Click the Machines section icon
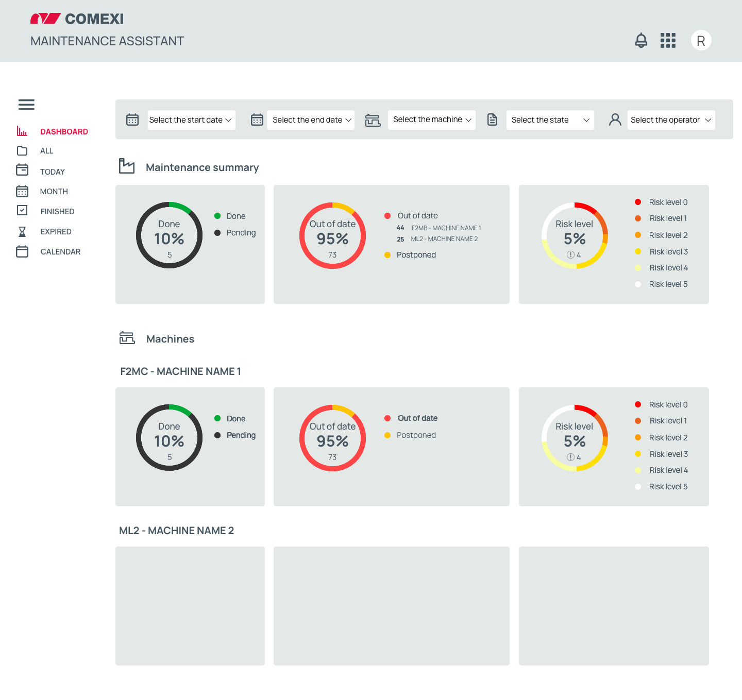Image resolution: width=742 pixels, height=700 pixels. (x=127, y=338)
